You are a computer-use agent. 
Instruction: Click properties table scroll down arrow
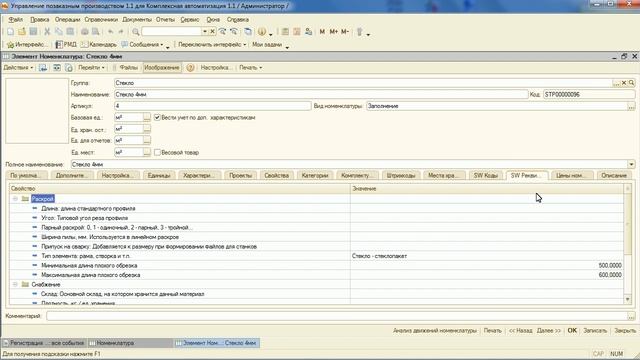(628, 300)
